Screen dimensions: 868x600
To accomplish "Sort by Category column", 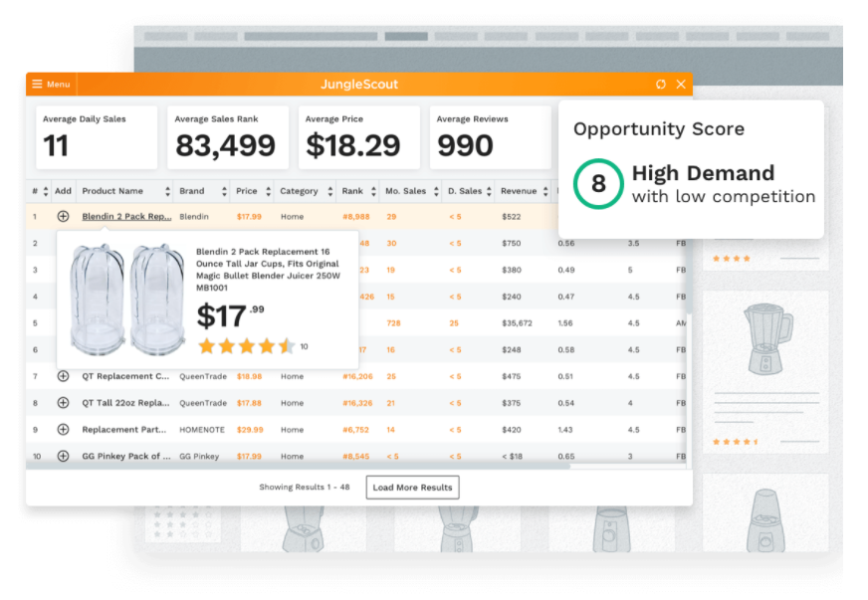I will [x=329, y=191].
